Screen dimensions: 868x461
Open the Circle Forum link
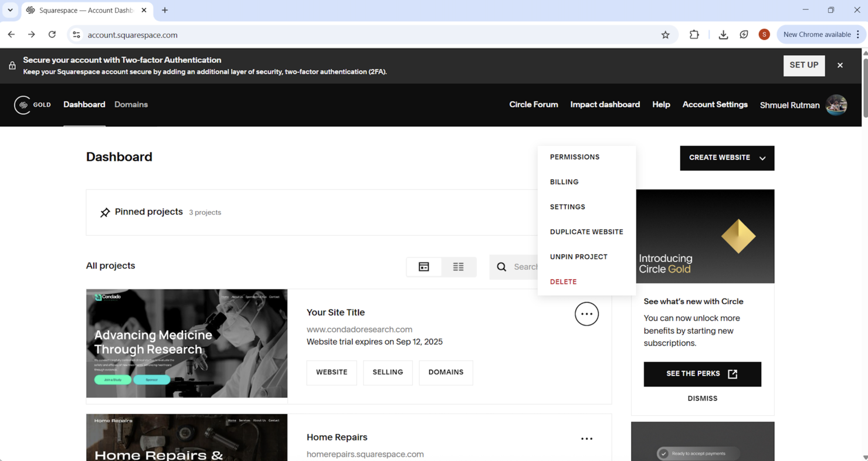pos(534,104)
